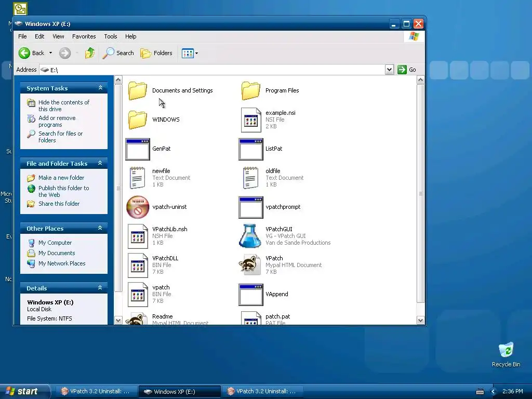Click Hide the contents of this drive
This screenshot has width=532, height=399.
coord(64,105)
